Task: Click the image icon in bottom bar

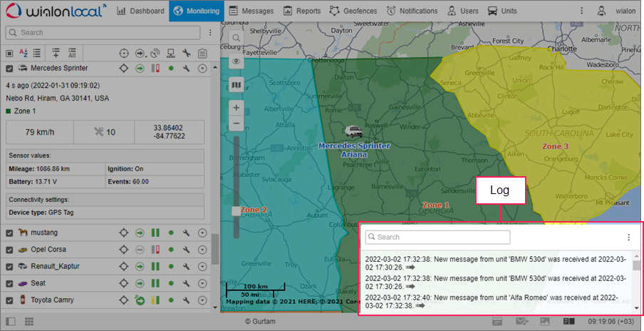Action: [x=544, y=322]
